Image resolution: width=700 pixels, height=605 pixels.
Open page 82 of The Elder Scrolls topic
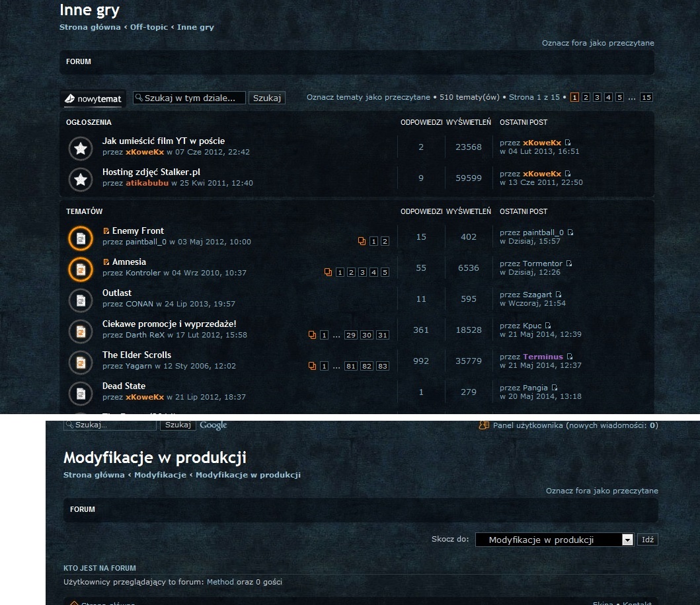367,366
